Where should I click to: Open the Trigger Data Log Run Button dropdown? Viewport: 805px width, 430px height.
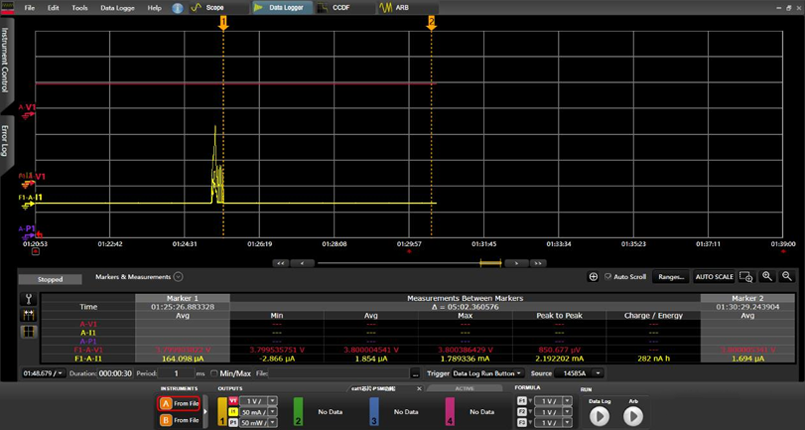[488, 373]
